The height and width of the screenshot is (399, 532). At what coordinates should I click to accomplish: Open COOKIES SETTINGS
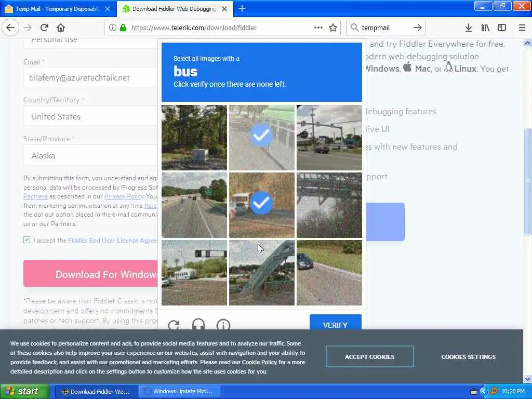point(468,356)
